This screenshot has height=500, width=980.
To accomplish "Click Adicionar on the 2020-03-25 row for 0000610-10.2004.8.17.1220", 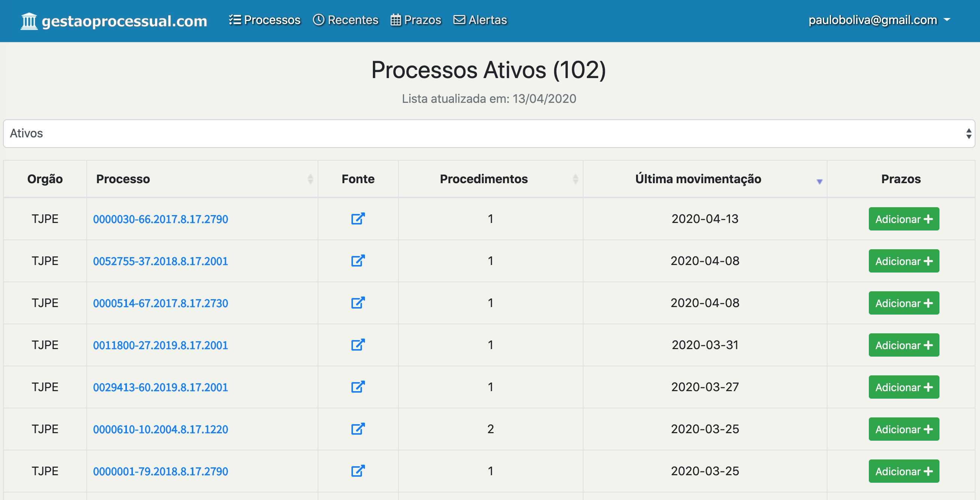I will coord(904,429).
